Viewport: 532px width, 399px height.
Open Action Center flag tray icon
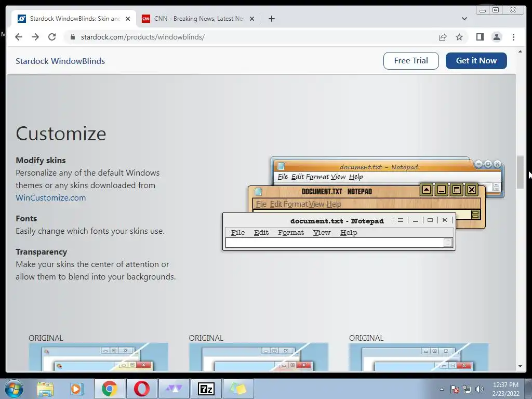coord(454,389)
